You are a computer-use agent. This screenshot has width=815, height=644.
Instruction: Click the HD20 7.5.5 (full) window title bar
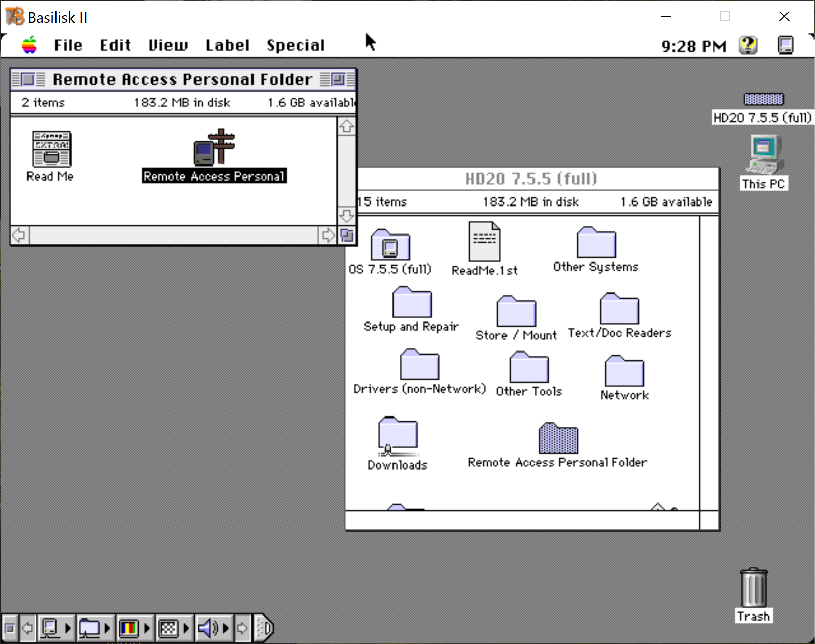tap(531, 179)
